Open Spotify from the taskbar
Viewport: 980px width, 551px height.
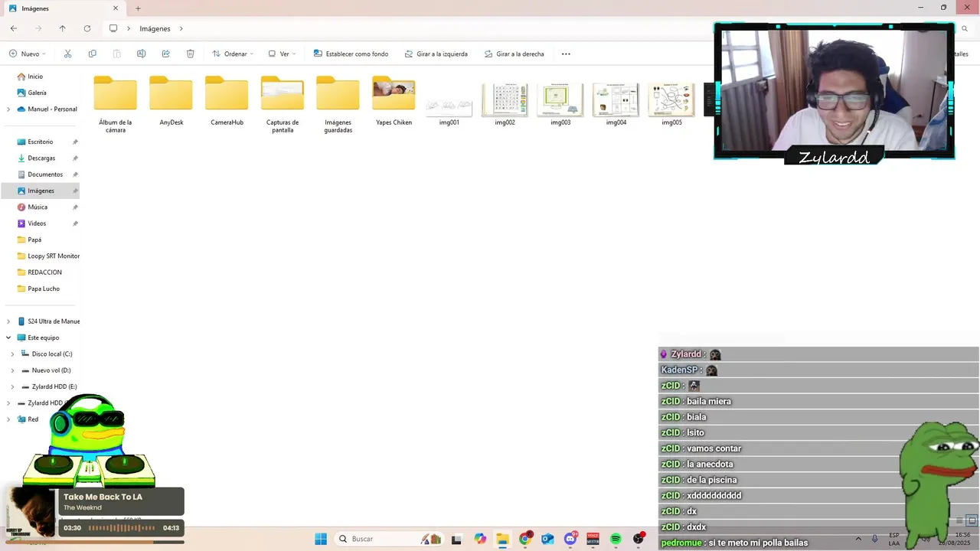(x=616, y=539)
